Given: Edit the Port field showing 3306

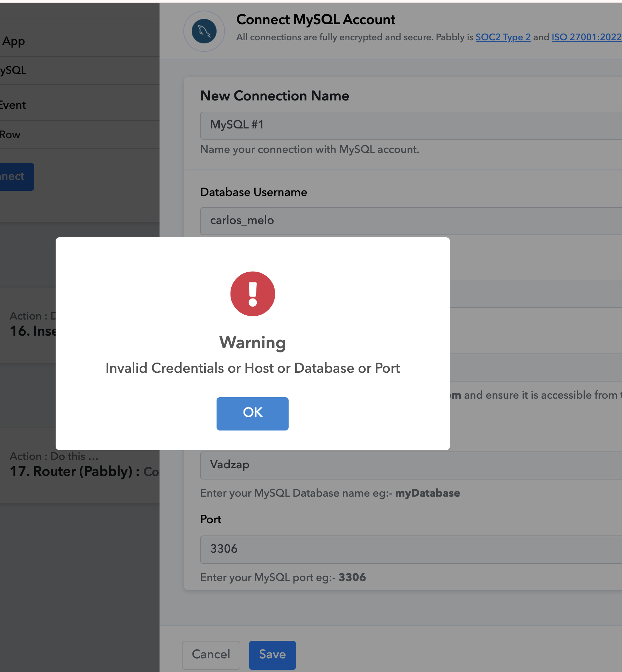Looking at the screenshot, I should tap(411, 549).
